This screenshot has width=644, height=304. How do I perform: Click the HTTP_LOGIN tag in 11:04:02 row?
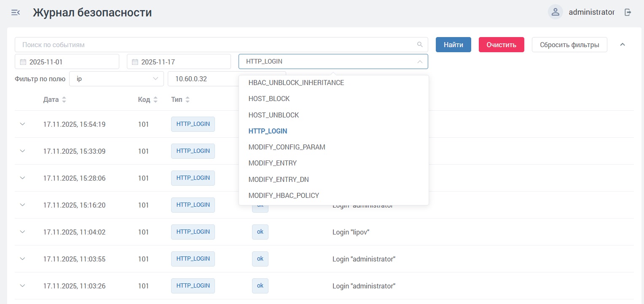point(193,232)
